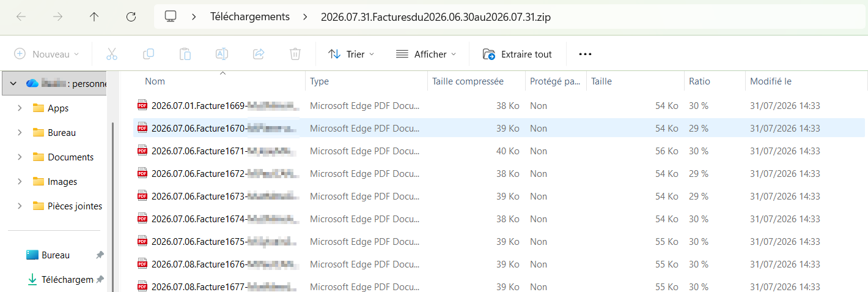Click the Share icon in toolbar
This screenshot has width=868, height=292.
[x=258, y=54]
